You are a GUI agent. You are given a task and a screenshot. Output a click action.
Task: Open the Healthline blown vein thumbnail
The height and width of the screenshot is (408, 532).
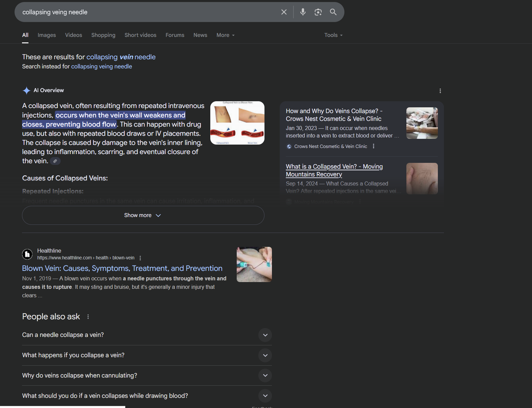coord(254,264)
